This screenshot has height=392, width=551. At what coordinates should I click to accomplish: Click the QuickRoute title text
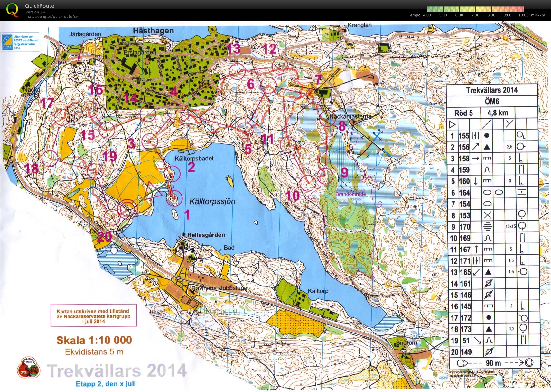pos(40,6)
